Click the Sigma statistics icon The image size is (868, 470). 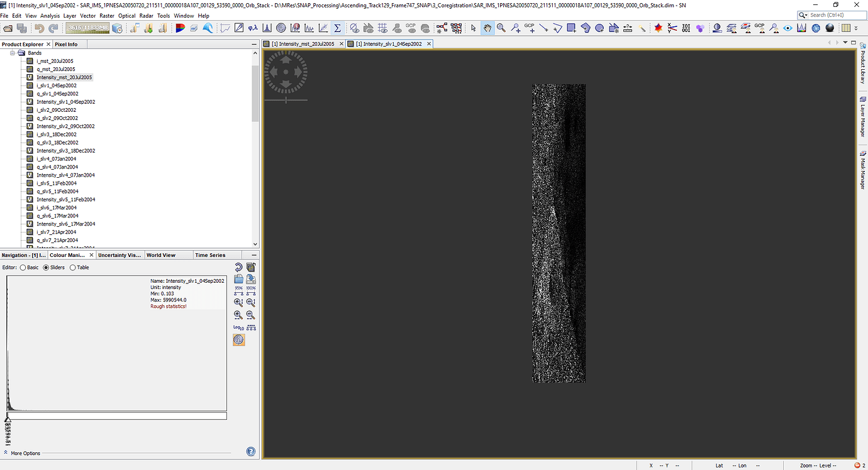pos(337,28)
